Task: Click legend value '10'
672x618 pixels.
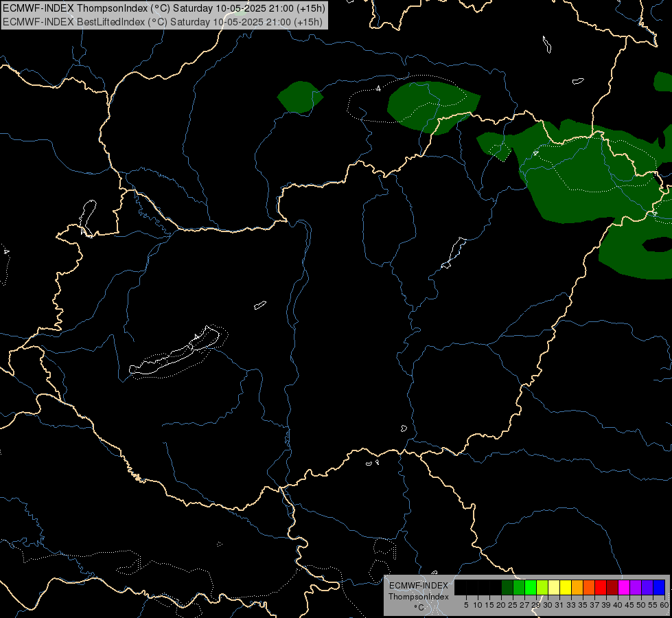Action: (x=478, y=605)
